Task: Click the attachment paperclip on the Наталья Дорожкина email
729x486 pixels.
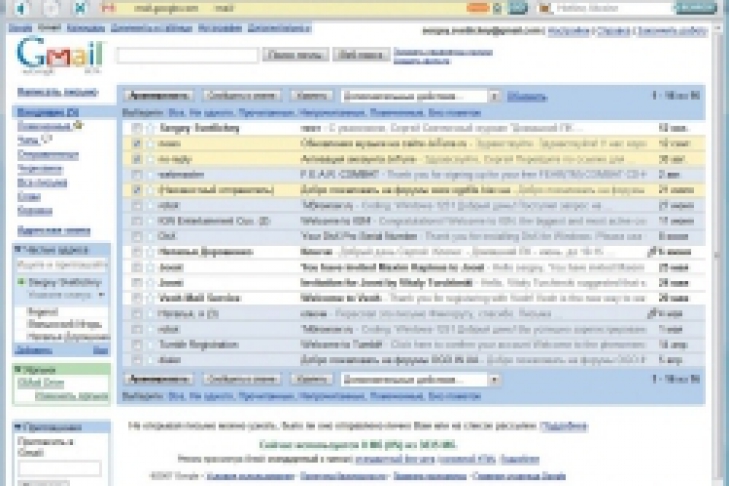Action: tap(650, 252)
